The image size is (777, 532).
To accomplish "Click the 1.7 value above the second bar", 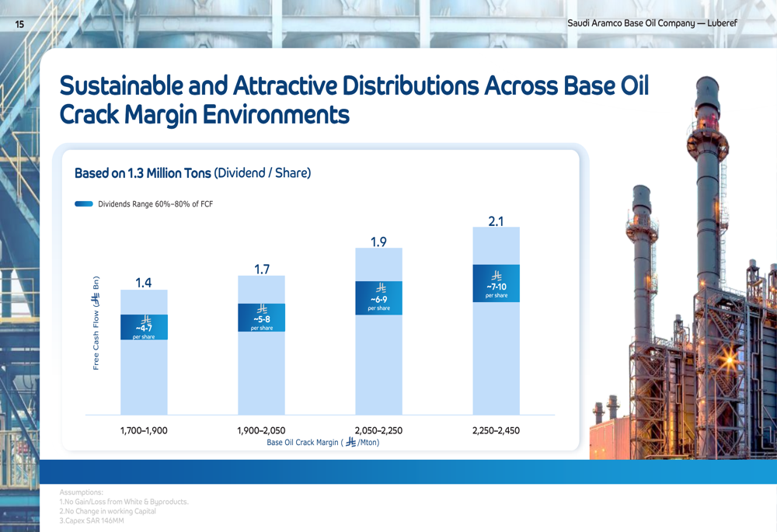I will (x=262, y=269).
